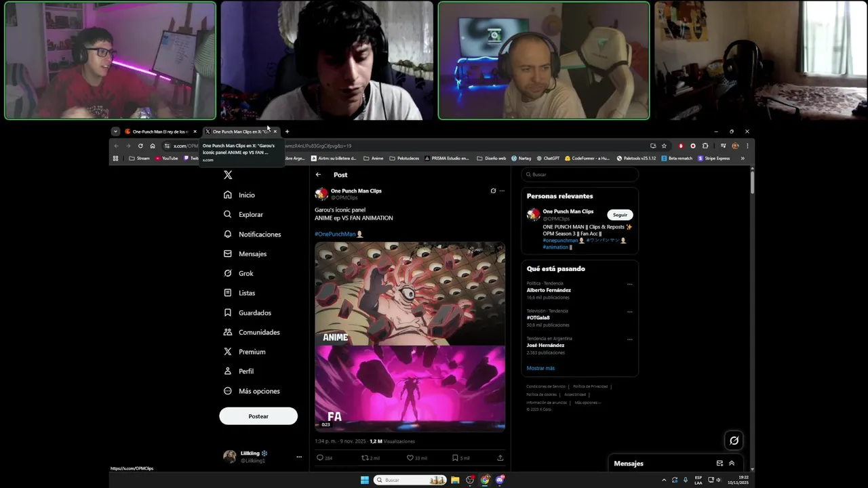Screen dimensions: 868x488
Task: Like the post with 33 mil likes
Action: [x=410, y=457]
